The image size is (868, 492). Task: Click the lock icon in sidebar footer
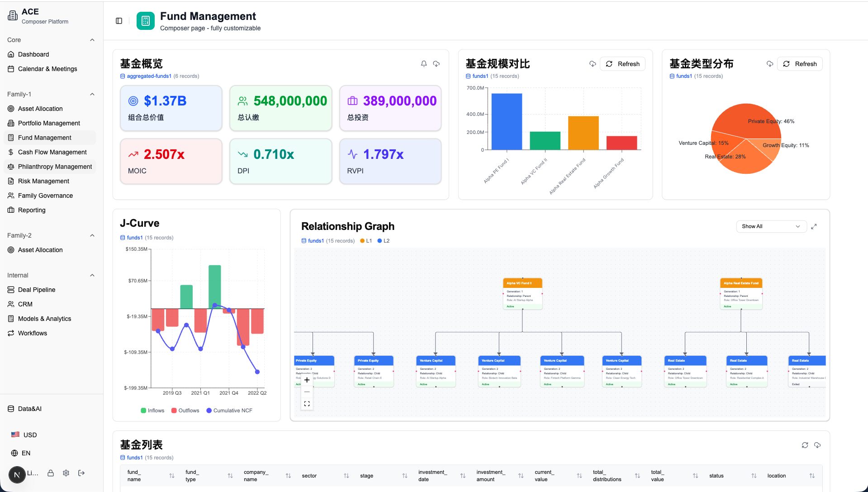(x=51, y=473)
